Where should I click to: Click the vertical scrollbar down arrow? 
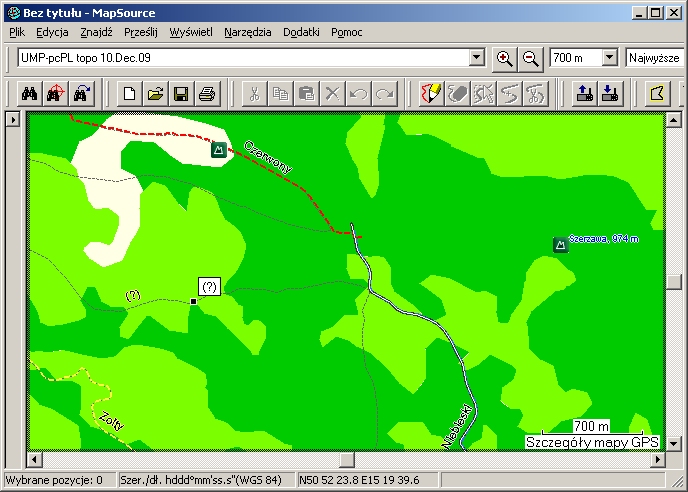(x=674, y=442)
